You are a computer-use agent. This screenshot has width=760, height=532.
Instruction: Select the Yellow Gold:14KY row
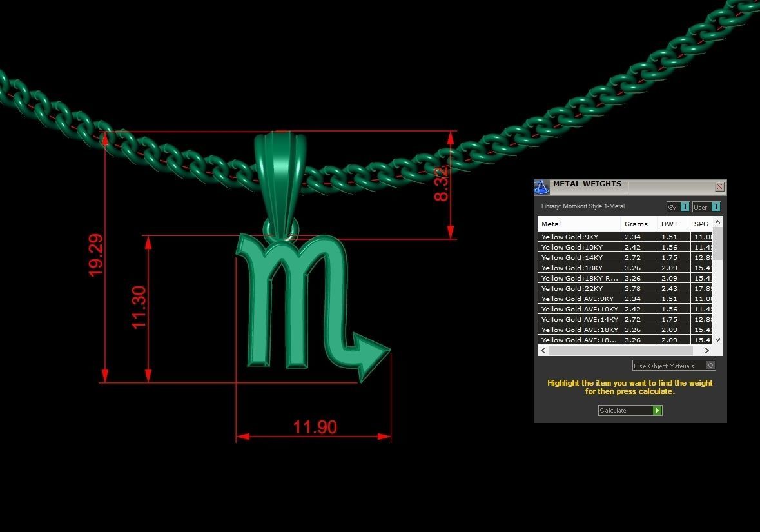pyautogui.click(x=625, y=257)
